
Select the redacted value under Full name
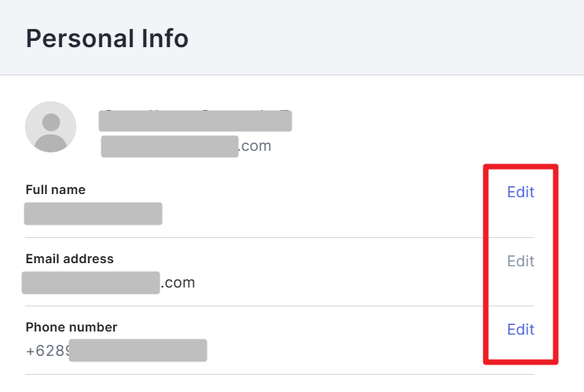93,214
